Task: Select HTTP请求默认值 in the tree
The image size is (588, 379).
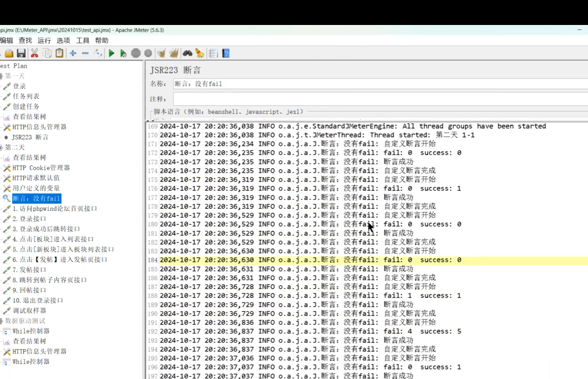Action: coord(36,178)
